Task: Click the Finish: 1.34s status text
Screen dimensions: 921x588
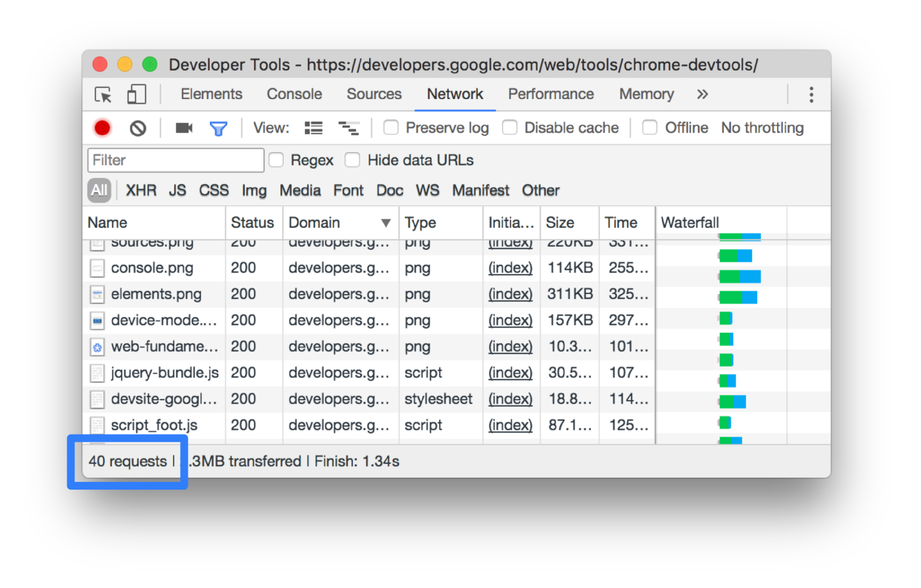Action: pyautogui.click(x=357, y=462)
